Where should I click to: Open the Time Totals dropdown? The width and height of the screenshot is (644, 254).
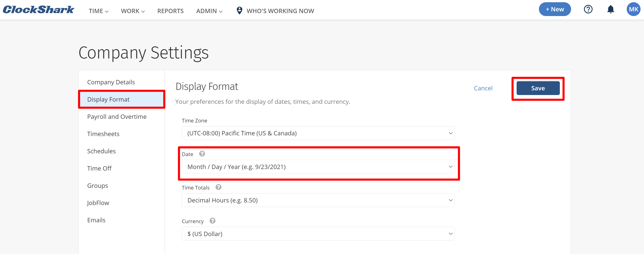tap(318, 200)
